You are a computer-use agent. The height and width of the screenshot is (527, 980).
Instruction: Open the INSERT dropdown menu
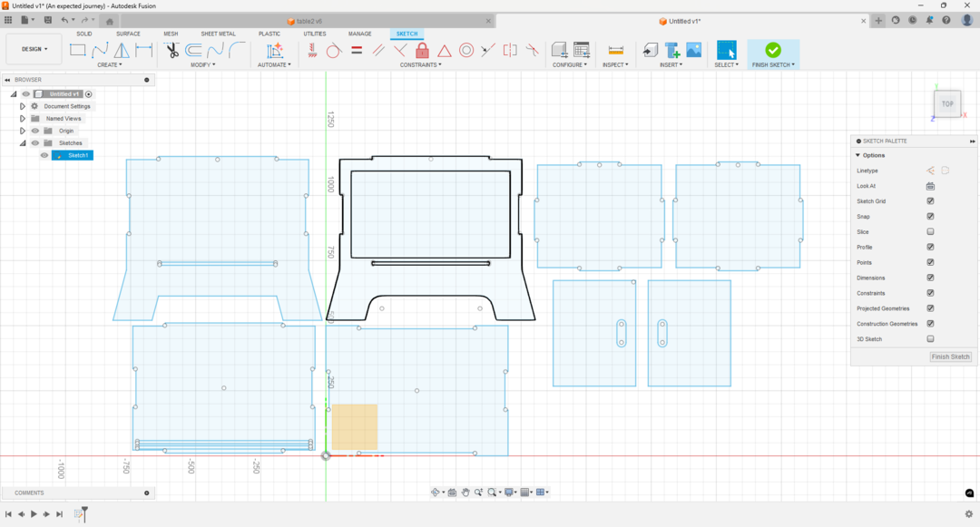click(671, 65)
